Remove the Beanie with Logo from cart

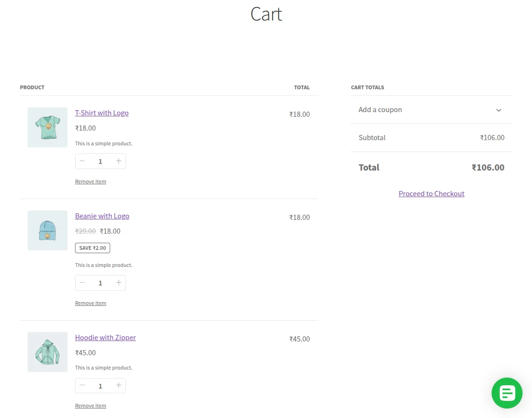coord(90,303)
